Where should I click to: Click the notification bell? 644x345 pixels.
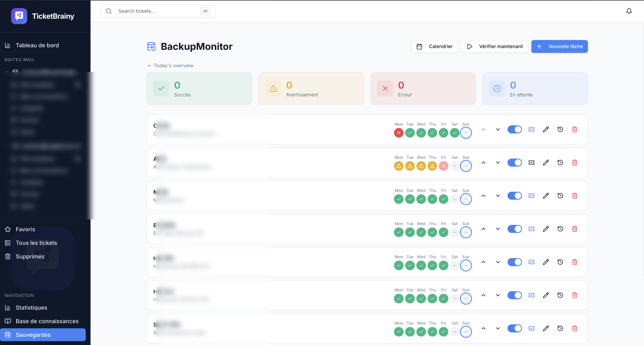pos(629,11)
